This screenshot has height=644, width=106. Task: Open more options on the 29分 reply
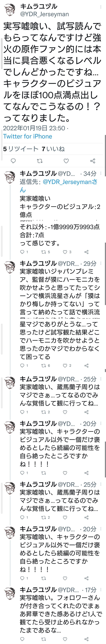[x=101, y=263]
